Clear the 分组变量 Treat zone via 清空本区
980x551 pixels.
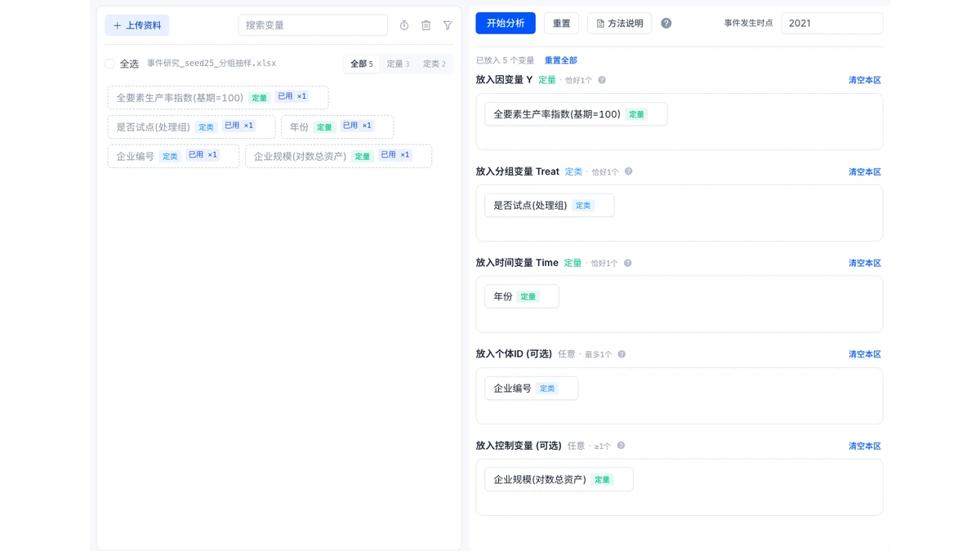click(865, 171)
